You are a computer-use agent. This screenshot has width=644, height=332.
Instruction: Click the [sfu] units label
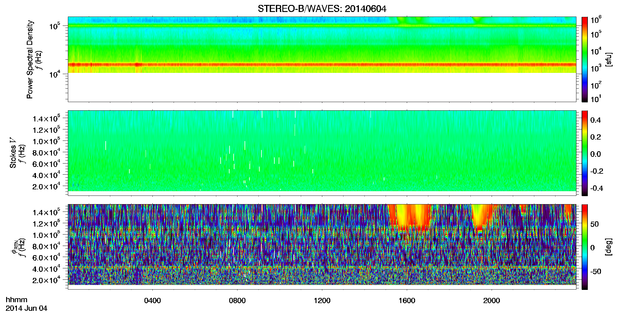coord(608,60)
